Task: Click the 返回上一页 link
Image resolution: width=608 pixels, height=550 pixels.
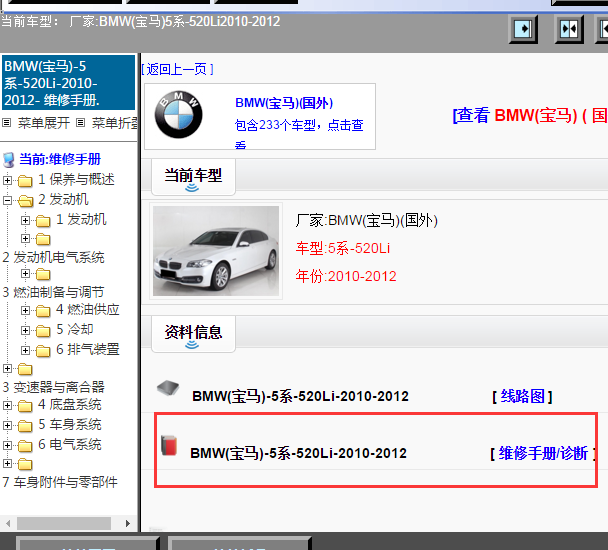Action: point(178,69)
